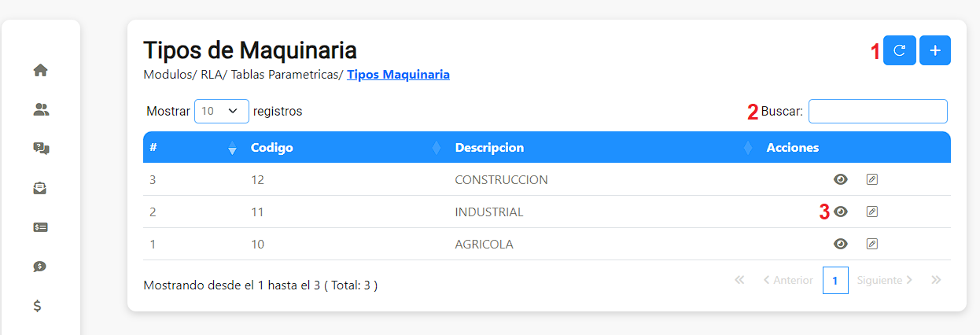This screenshot has width=980, height=335.
Task: Refresh the table with the reload button
Action: coord(900,50)
